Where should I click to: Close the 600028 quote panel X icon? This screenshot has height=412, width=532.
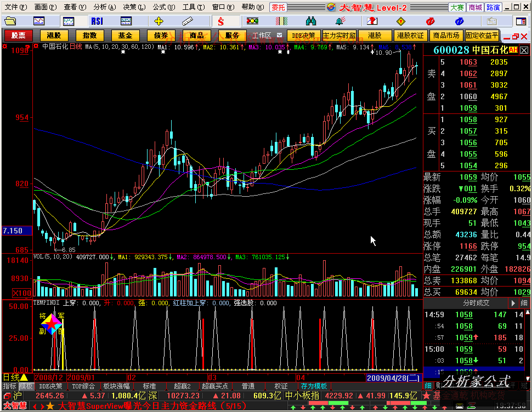pyautogui.click(x=524, y=50)
